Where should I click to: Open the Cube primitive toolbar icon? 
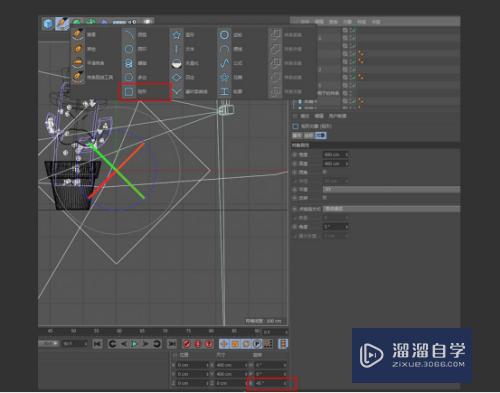coord(49,24)
